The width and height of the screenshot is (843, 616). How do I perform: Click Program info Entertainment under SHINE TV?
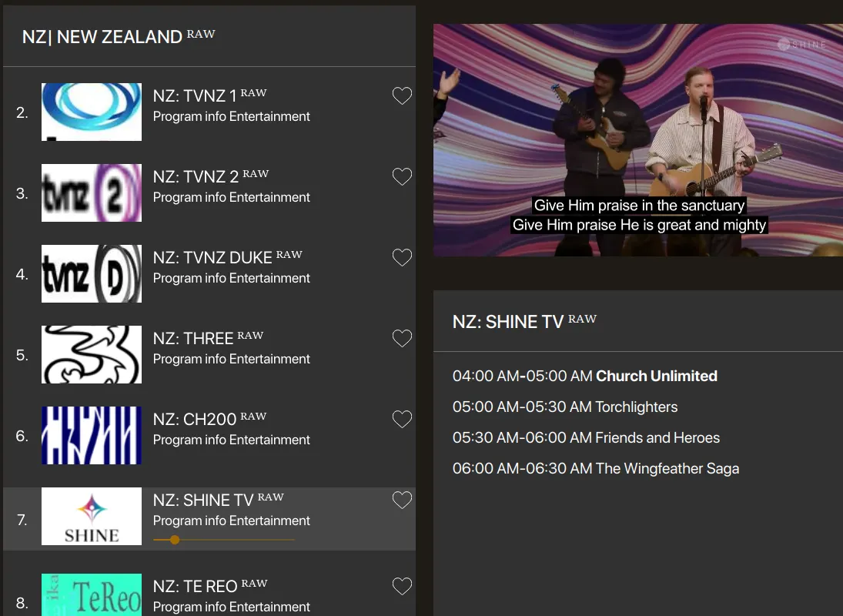click(x=231, y=521)
